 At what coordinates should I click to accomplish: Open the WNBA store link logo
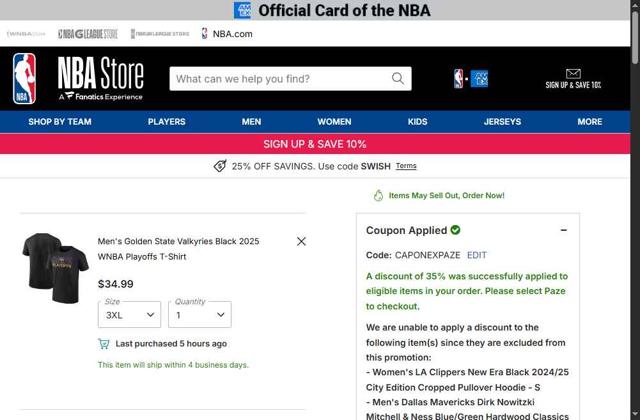point(26,34)
